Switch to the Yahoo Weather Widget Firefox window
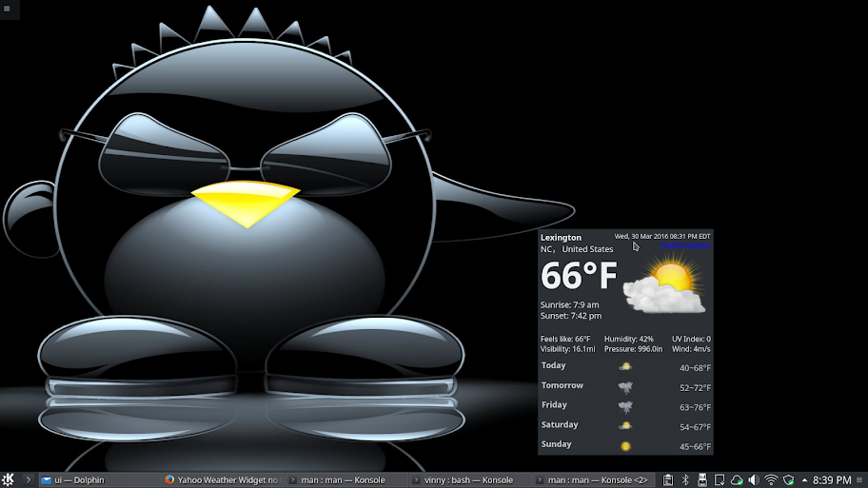The image size is (868, 488). pyautogui.click(x=223, y=479)
